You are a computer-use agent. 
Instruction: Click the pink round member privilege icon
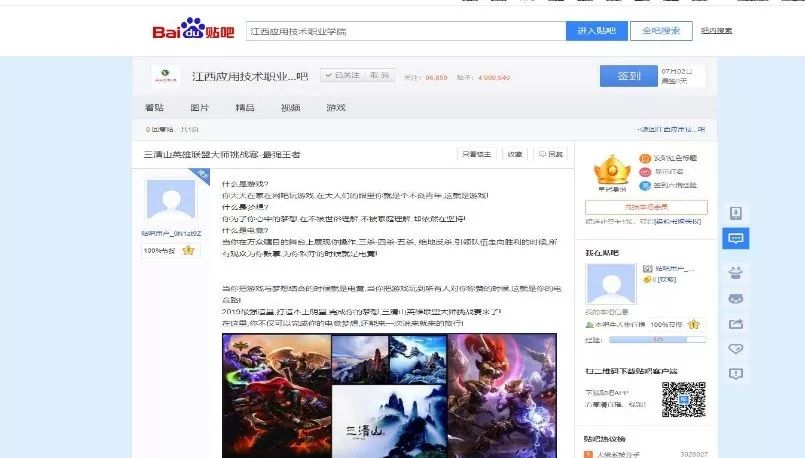coord(645,172)
